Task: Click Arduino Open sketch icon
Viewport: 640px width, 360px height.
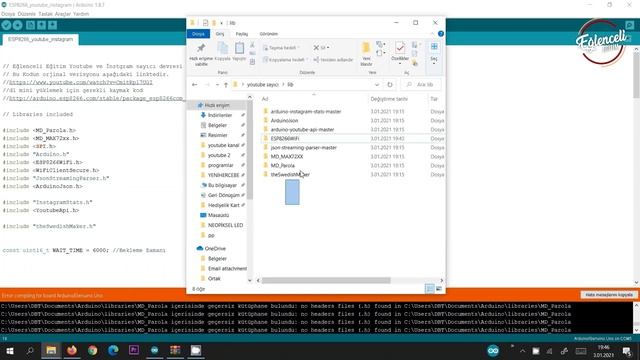Action: [x=41, y=25]
